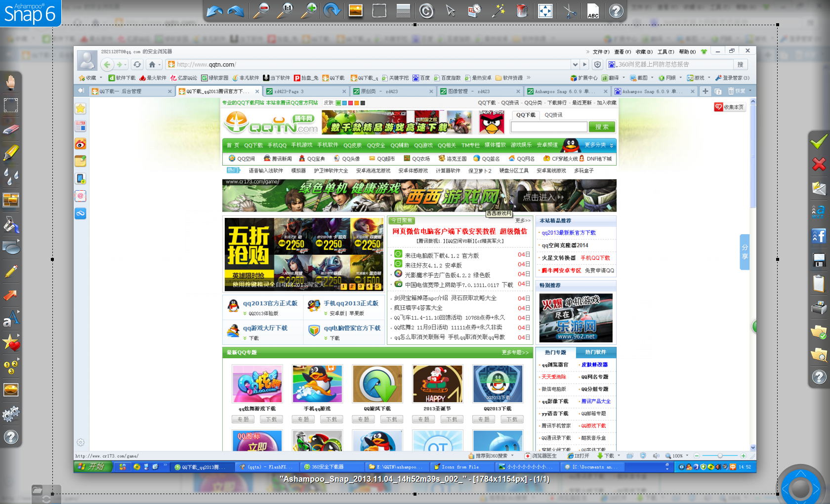Choose the yellow highlighter tool
The height and width of the screenshot is (504, 830).
pyautogui.click(x=11, y=153)
